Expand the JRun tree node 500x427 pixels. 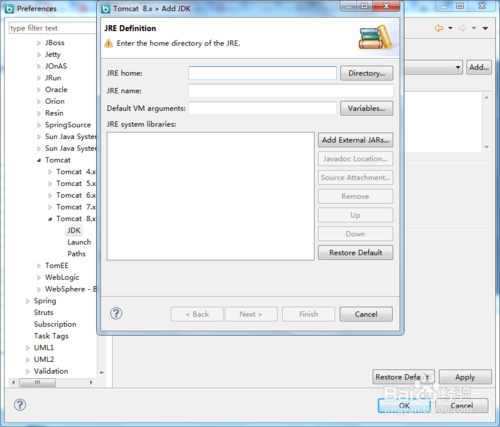pyautogui.click(x=39, y=78)
